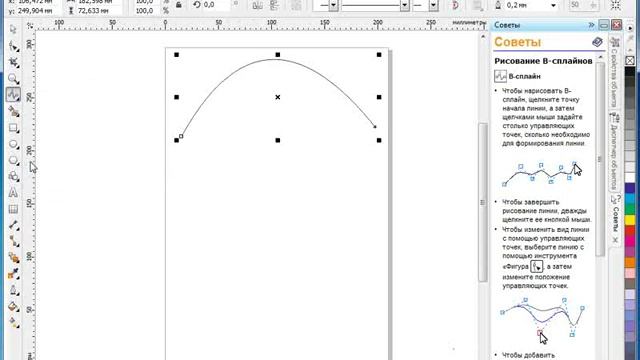640x360 pixels.
Task: Pick the white color swatch
Action: [630, 177]
